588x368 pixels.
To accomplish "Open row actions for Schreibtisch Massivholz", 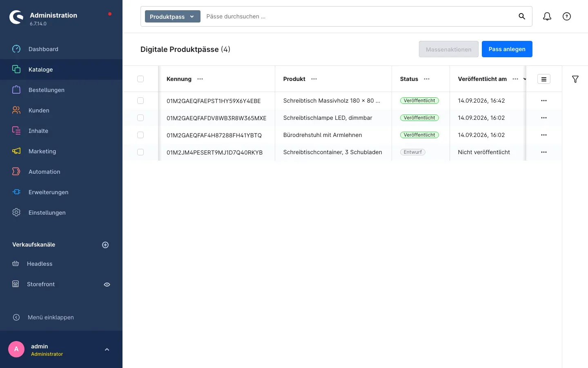I will (544, 101).
